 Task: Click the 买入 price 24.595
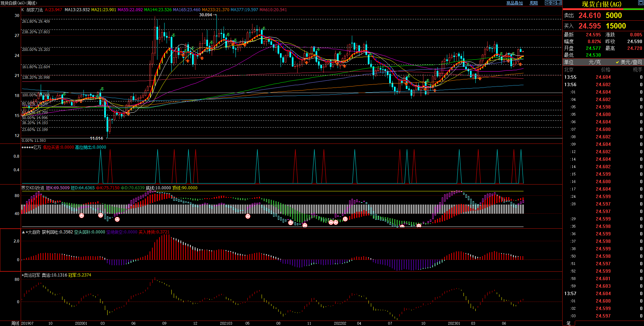point(589,26)
